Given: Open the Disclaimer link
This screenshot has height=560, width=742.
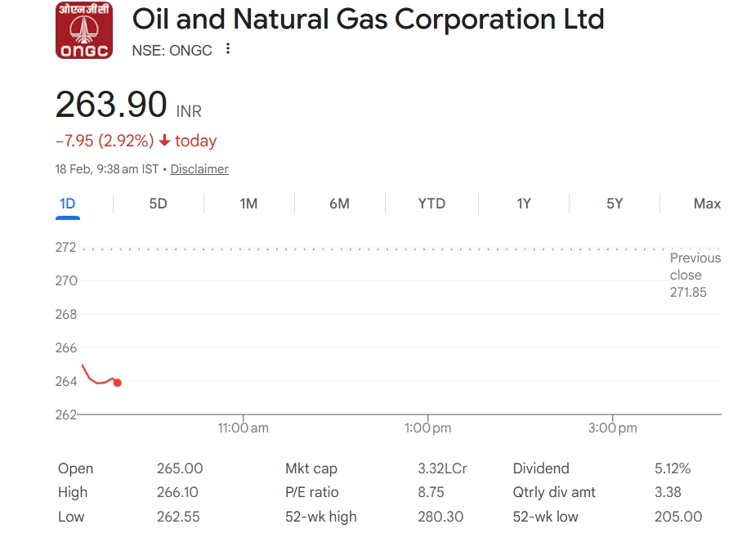Looking at the screenshot, I should point(199,169).
